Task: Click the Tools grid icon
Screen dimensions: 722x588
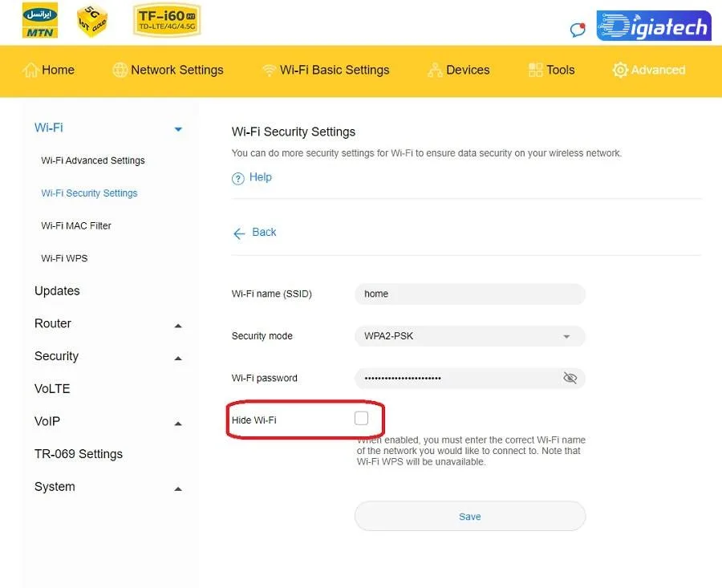Action: 535,70
